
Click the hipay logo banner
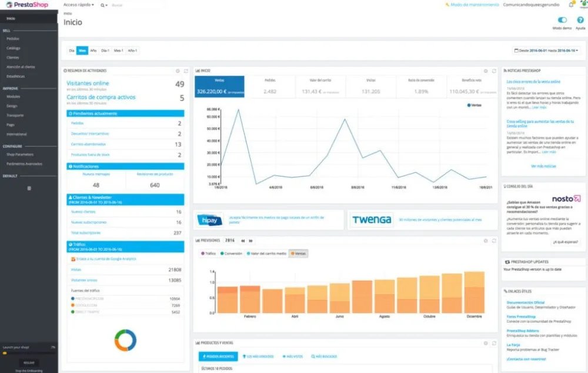point(210,220)
